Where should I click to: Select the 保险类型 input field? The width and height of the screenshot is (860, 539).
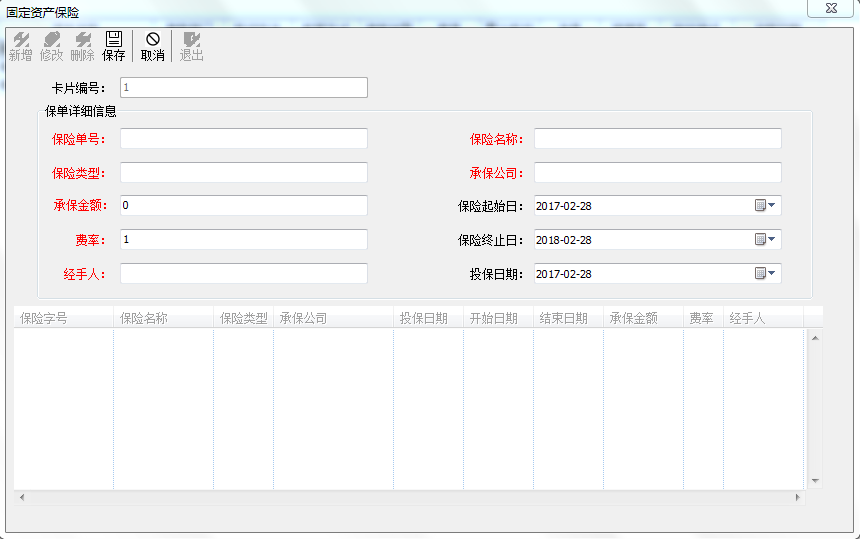pyautogui.click(x=243, y=173)
